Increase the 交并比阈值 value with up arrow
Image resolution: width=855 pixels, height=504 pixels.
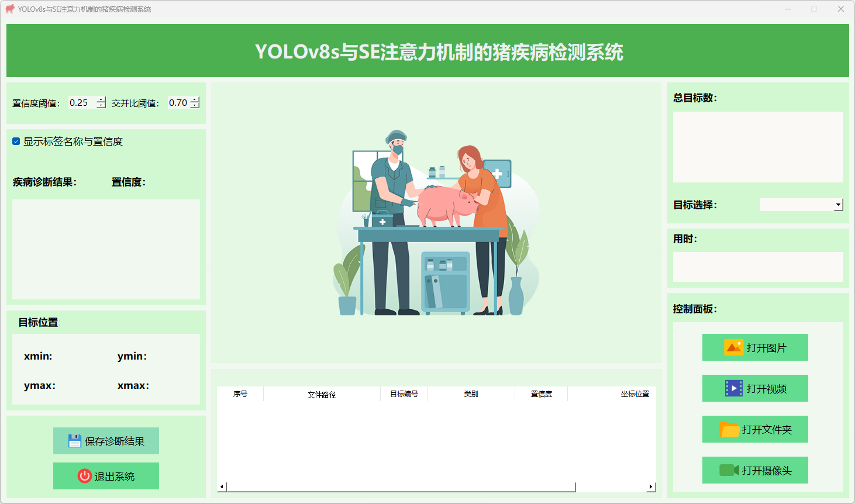[195, 99]
